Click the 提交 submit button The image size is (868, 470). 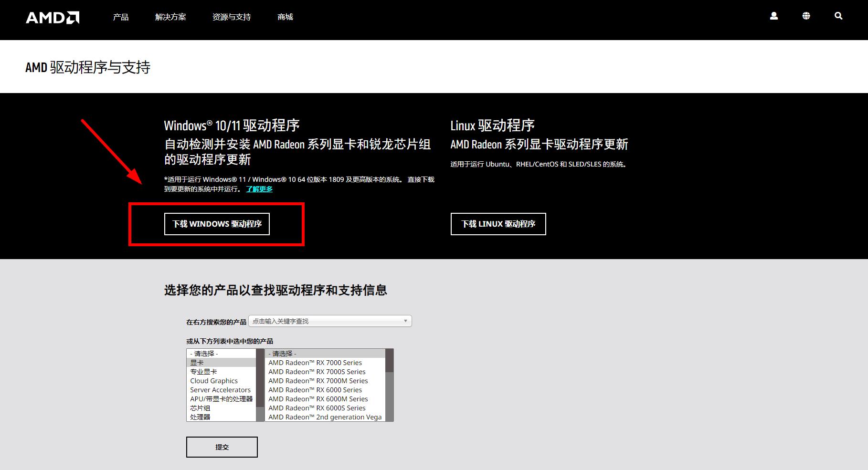(222, 447)
